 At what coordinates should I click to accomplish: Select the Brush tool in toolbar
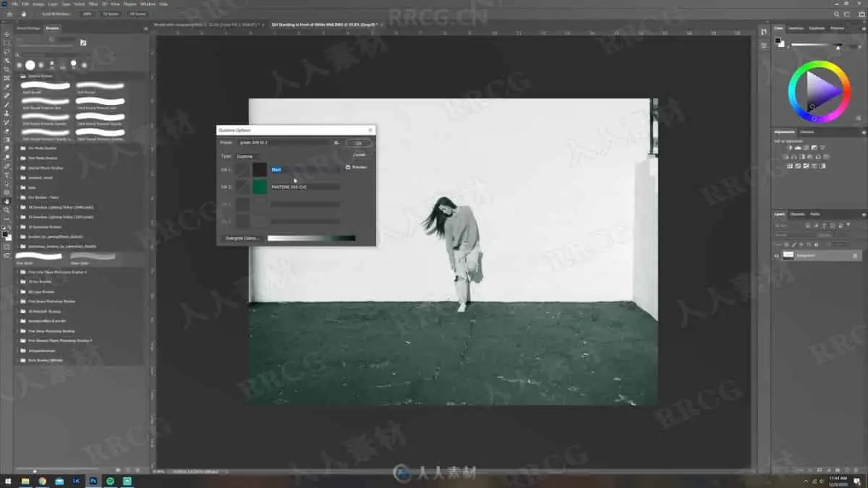point(7,105)
